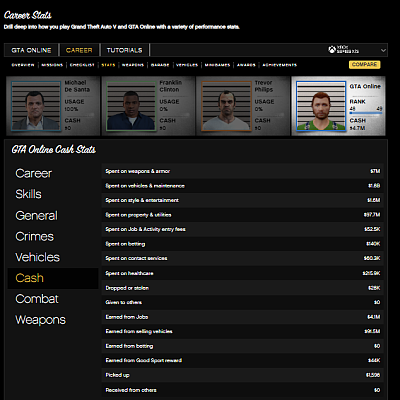Click the GTA Online rank progress bar
The width and height of the screenshot is (400, 400).
coord(366,113)
